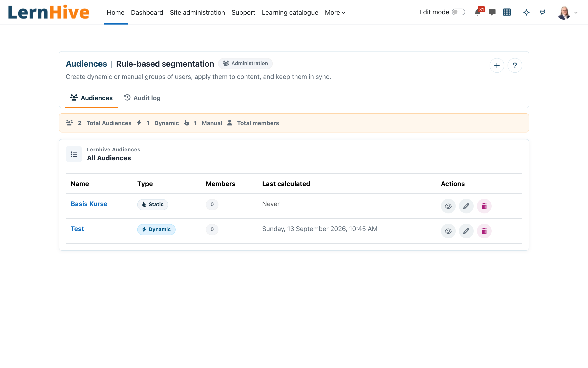Click the All Audiences list icon
588x368 pixels.
pos(74,154)
